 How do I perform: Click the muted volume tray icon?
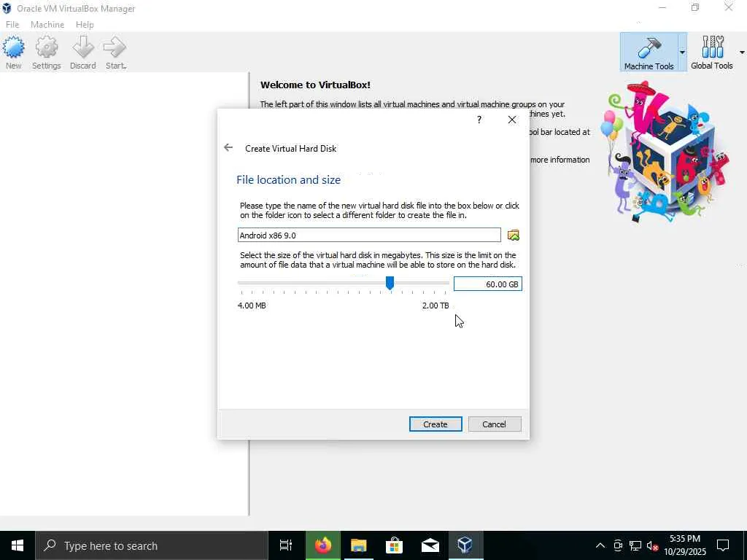point(653,545)
